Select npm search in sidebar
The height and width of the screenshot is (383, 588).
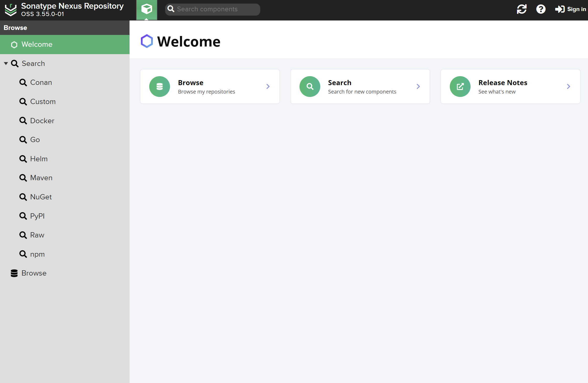pyautogui.click(x=37, y=254)
